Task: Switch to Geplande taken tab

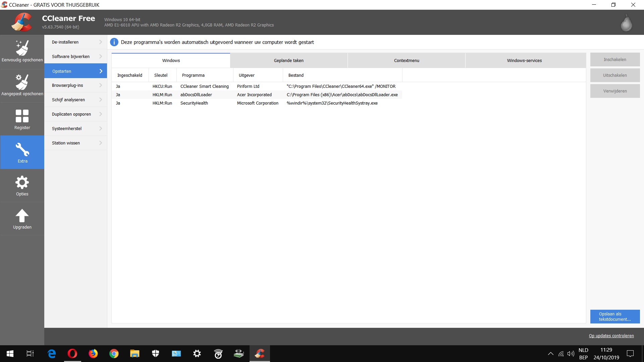Action: coord(289,60)
